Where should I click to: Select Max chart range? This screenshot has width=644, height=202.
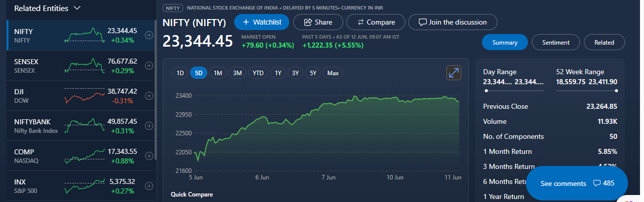pyautogui.click(x=333, y=73)
